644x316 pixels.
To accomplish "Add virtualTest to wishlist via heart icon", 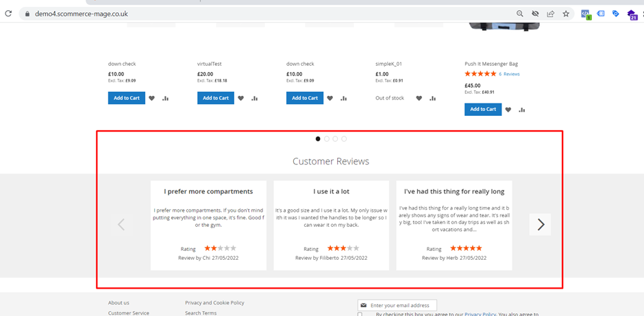I will [241, 98].
